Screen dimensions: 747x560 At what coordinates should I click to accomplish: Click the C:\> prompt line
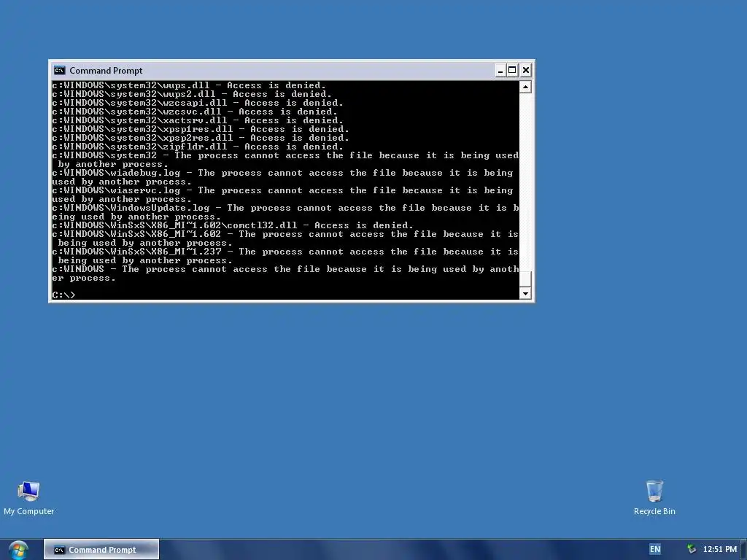tap(64, 295)
